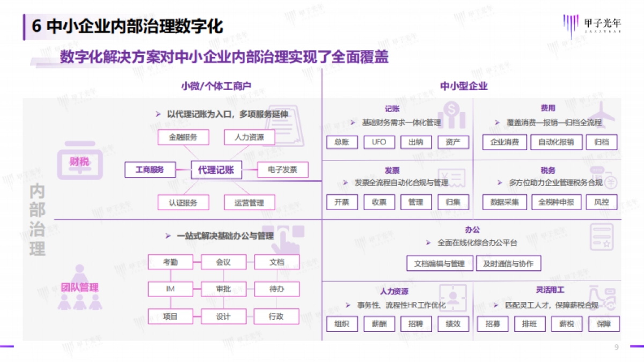Viewport: 644px width, 362px height.
Task: Click the 电子发票 box
Action: pyautogui.click(x=282, y=170)
